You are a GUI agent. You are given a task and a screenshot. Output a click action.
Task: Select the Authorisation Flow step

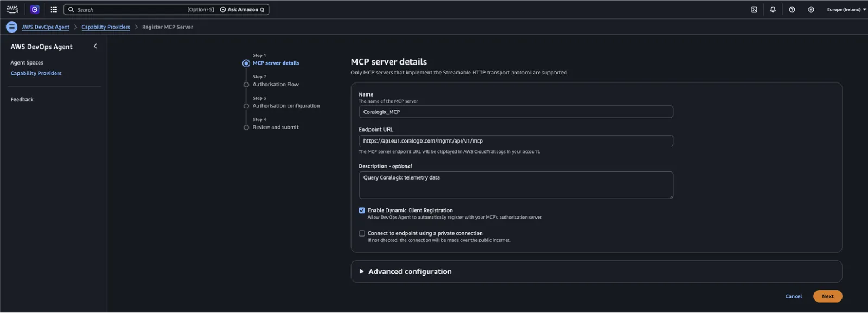[276, 84]
